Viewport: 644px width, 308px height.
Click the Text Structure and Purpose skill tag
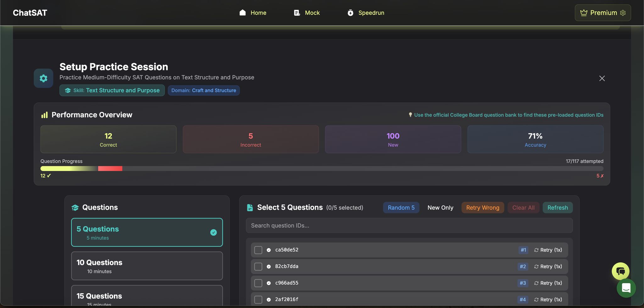[112, 91]
